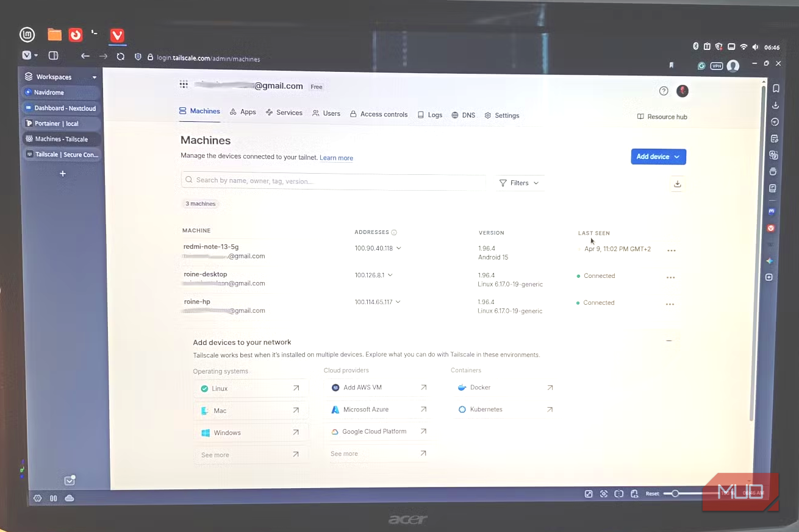The image size is (799, 532).
Task: Open the roine-desktop machine
Action: [206, 274]
